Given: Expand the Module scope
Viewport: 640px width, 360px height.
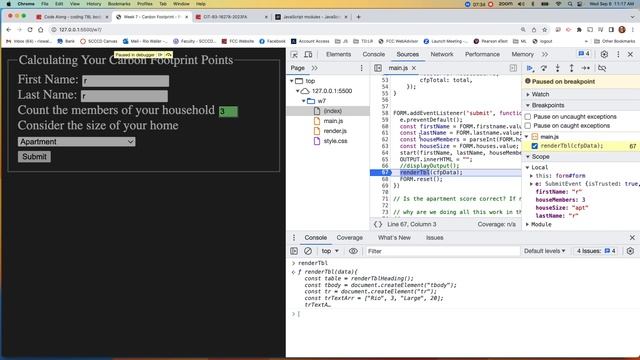Looking at the screenshot, I should tap(538, 224).
